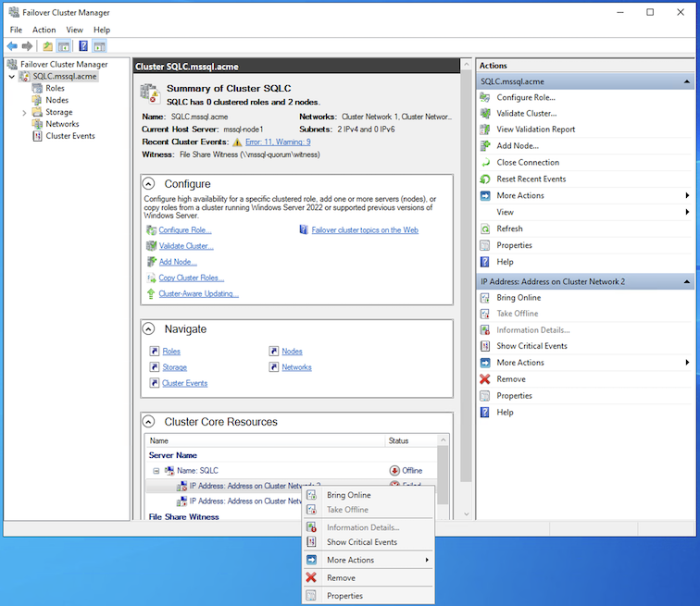Image resolution: width=700 pixels, height=606 pixels.
Task: Collapse the Cluster Core Resources section
Action: [x=149, y=422]
